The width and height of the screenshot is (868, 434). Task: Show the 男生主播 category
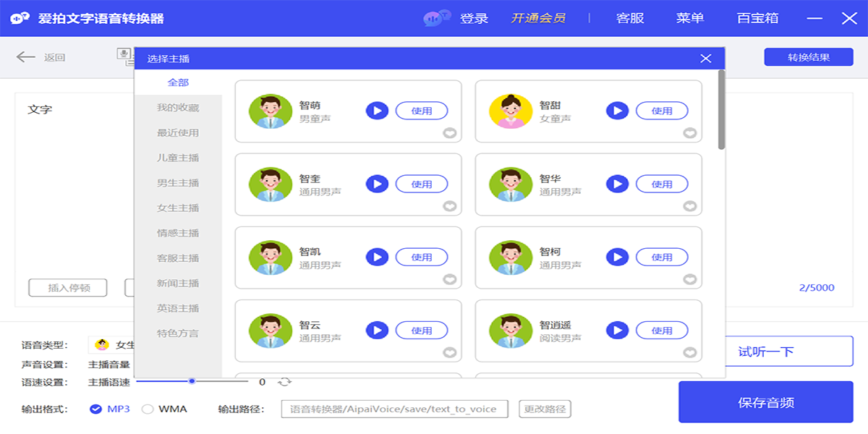coord(178,183)
